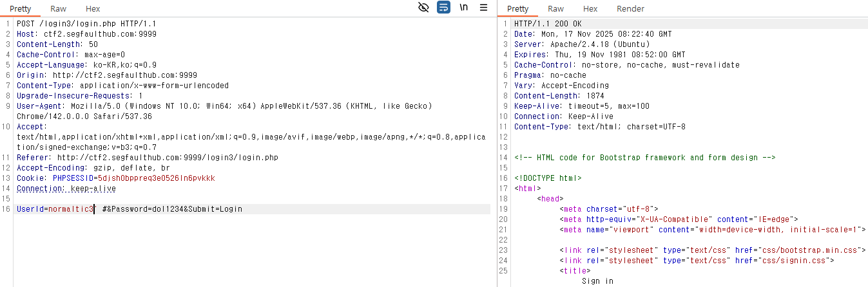The height and width of the screenshot is (287, 868).
Task: Toggle the line wrap icon in request editor
Action: pyautogui.click(x=443, y=8)
